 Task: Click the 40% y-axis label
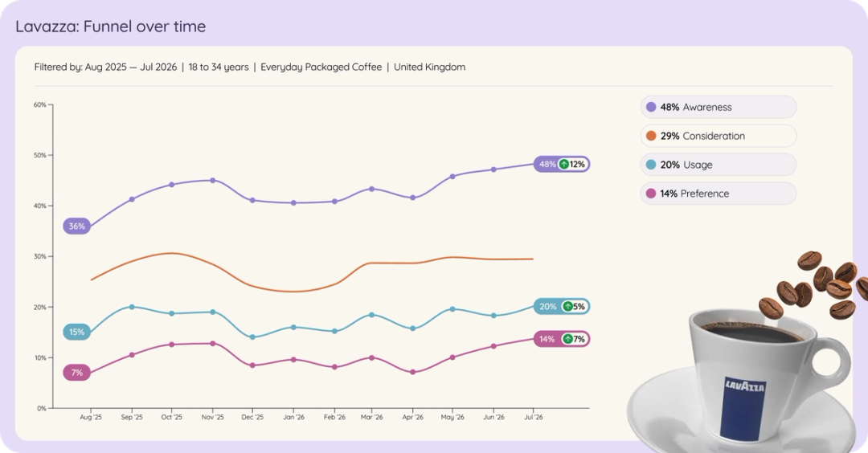40,206
